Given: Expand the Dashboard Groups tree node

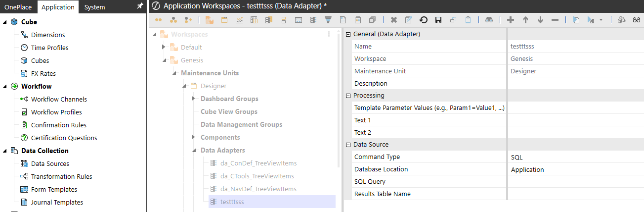Looking at the screenshot, I should [193, 99].
